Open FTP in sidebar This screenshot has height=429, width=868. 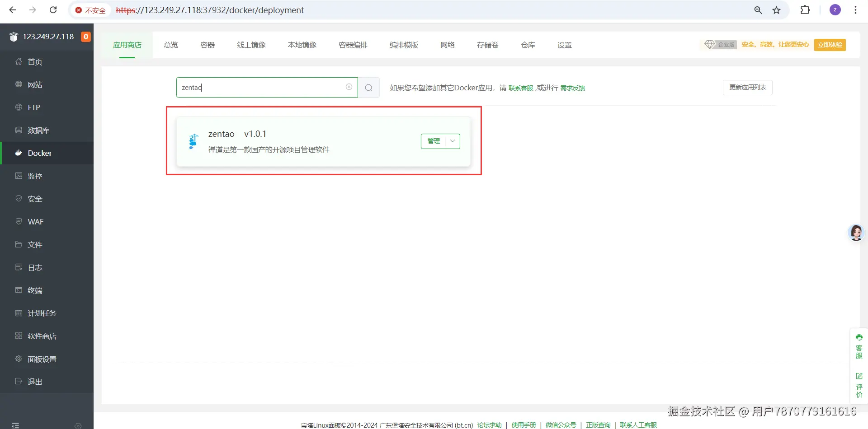click(47, 107)
